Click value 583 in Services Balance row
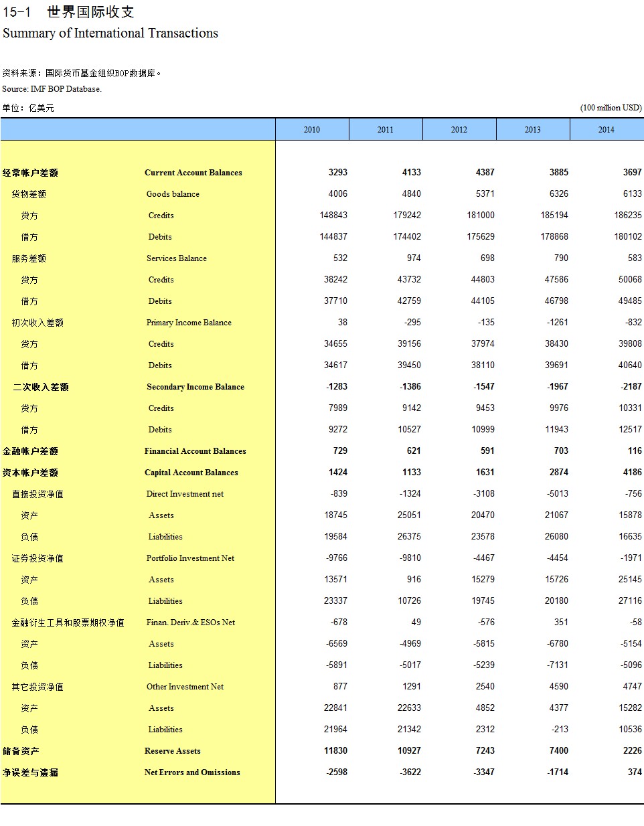Viewport: 644px width, 826px height. (x=635, y=258)
